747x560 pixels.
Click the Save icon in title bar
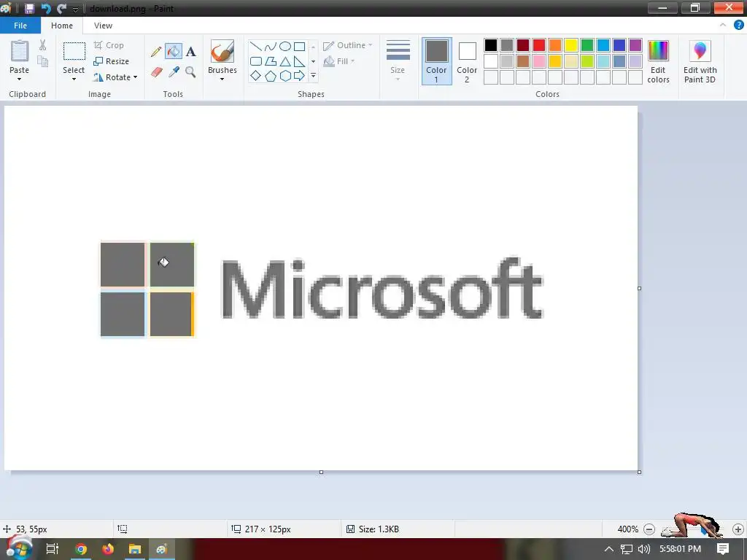[x=29, y=9]
